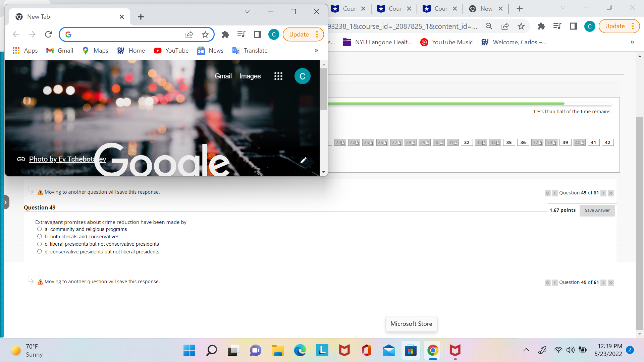Choose answer d. conservative presidents option

(40, 251)
